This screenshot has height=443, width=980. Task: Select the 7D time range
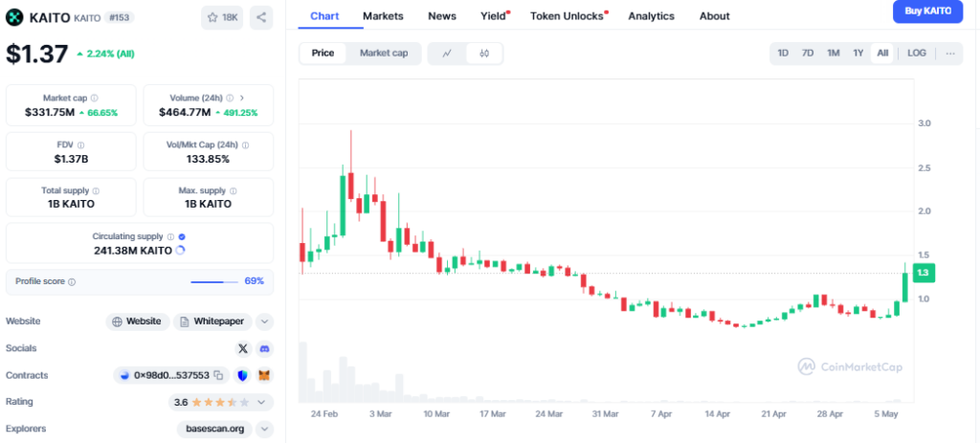point(808,54)
